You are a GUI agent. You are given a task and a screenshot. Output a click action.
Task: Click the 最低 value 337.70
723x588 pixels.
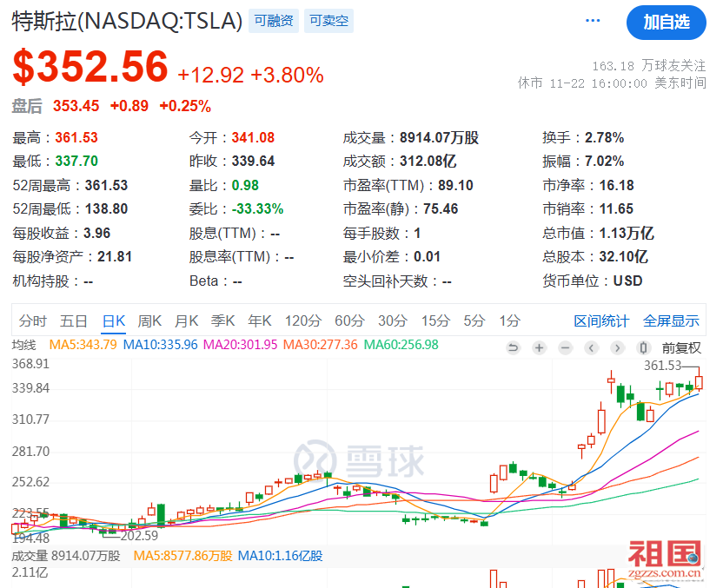tap(76, 162)
